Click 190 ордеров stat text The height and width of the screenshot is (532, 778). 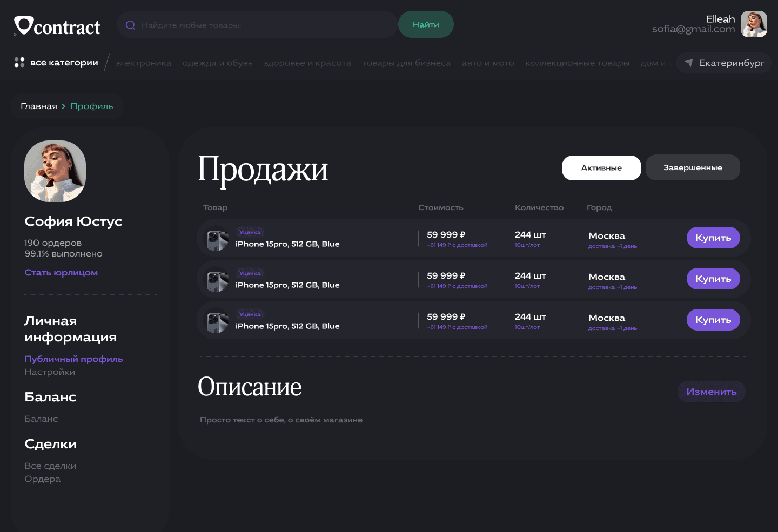pos(53,243)
